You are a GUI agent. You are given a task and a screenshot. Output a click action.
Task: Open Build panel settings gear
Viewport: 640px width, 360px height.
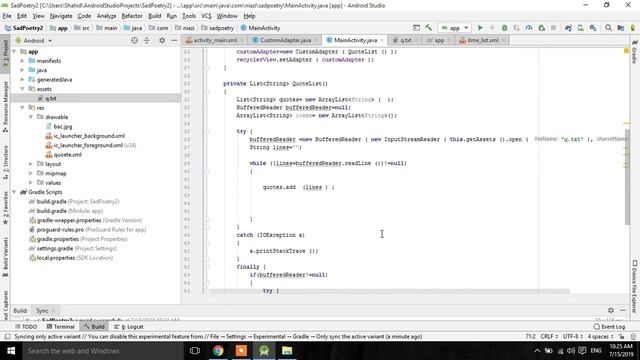pyautogui.click(x=611, y=310)
